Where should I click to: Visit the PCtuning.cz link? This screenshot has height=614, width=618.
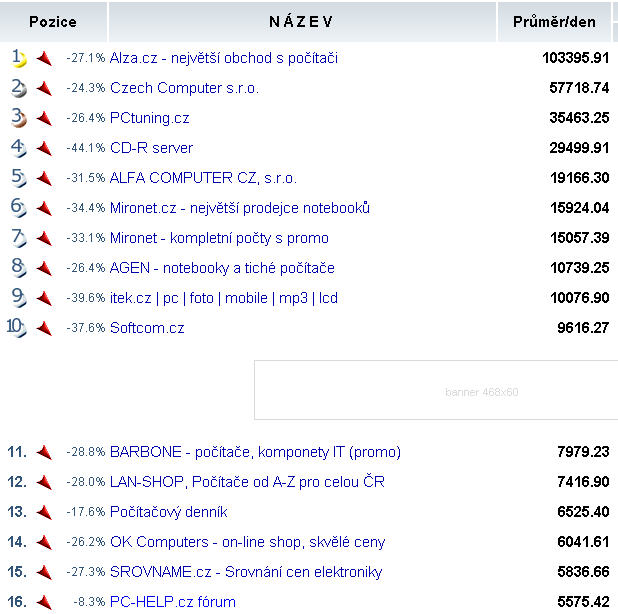pos(149,118)
